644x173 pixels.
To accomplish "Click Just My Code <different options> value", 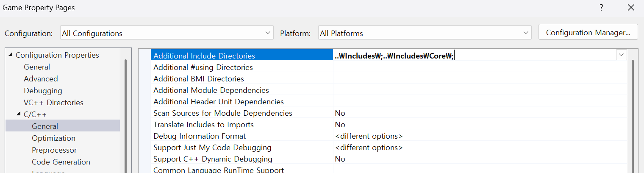I will coord(369,148).
